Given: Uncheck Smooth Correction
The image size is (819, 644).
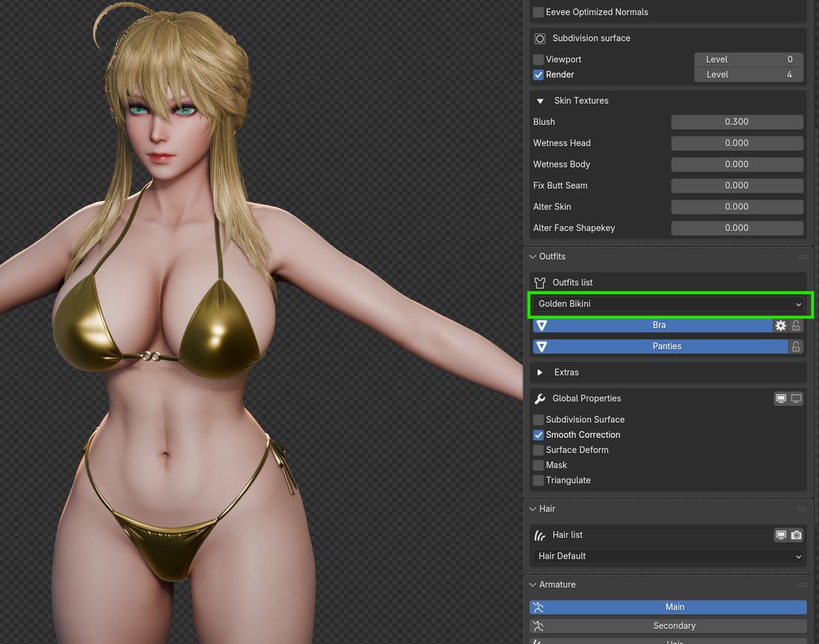Looking at the screenshot, I should [x=538, y=435].
